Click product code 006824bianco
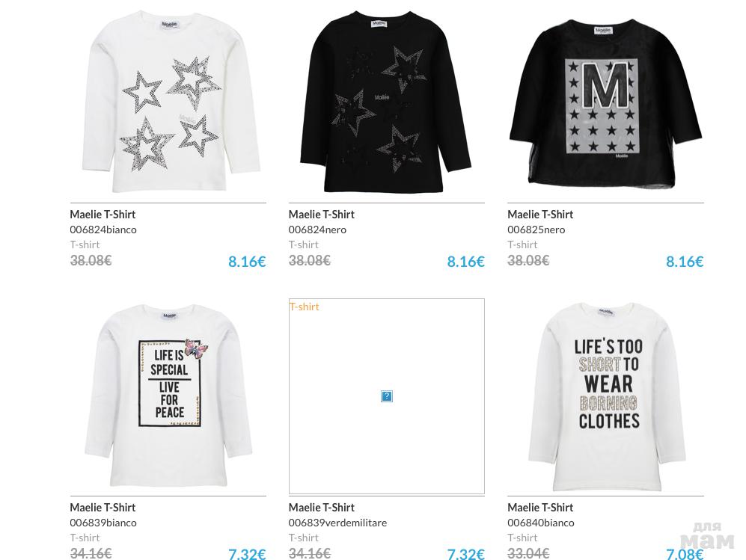 (x=103, y=230)
